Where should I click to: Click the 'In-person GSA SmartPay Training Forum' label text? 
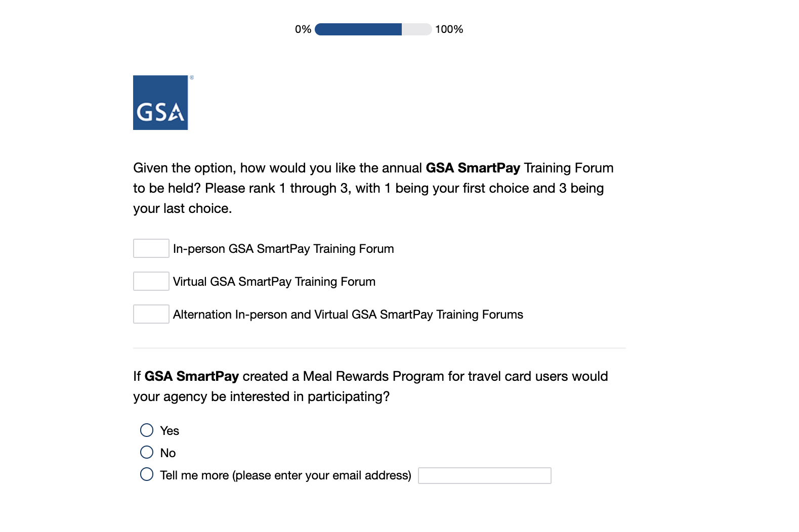coord(283,249)
